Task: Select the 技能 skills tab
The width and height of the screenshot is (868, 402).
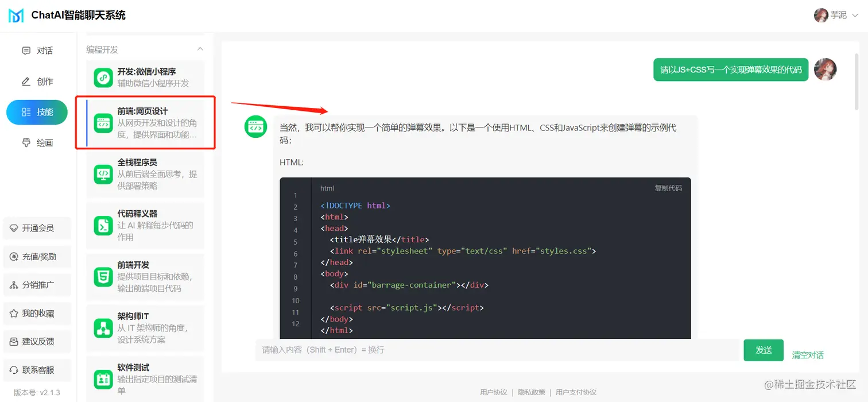Action: click(x=37, y=112)
